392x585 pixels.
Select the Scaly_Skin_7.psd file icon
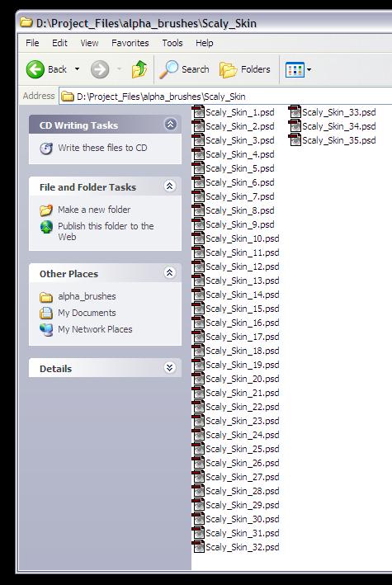pos(198,196)
